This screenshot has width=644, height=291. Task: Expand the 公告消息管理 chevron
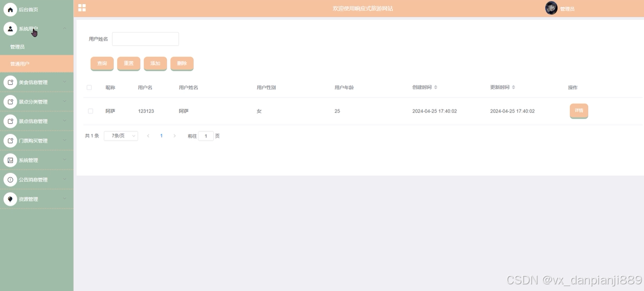[x=64, y=179]
